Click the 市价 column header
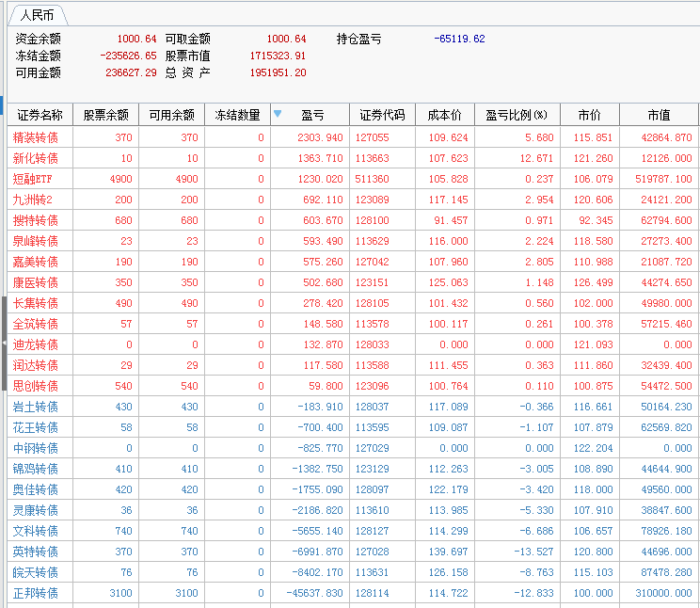 click(x=589, y=115)
